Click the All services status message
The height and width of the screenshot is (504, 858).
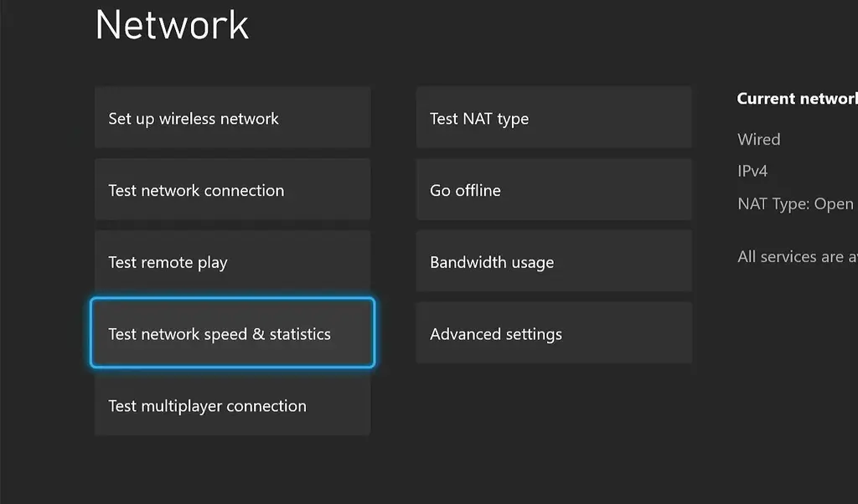(798, 256)
